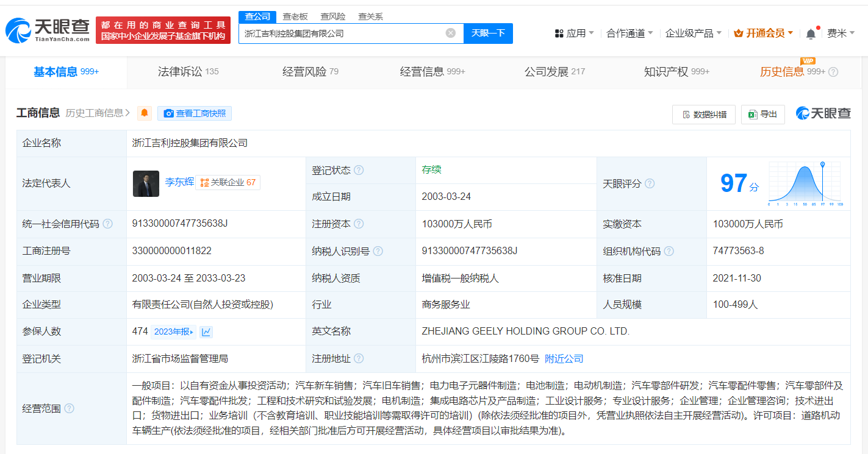Click the 导出 export button
Screen dimensions: 868x454
(763, 114)
